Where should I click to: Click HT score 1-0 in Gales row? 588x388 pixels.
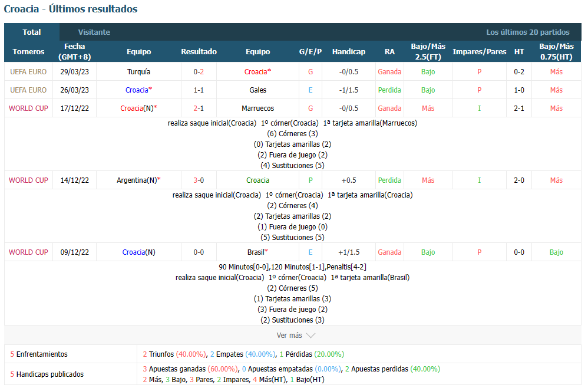519,90
